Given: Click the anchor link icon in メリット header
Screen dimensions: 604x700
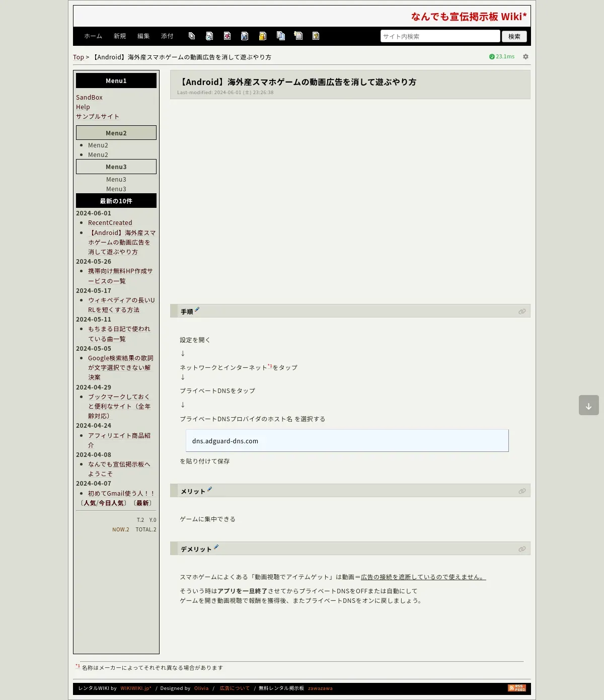Looking at the screenshot, I should tap(522, 491).
